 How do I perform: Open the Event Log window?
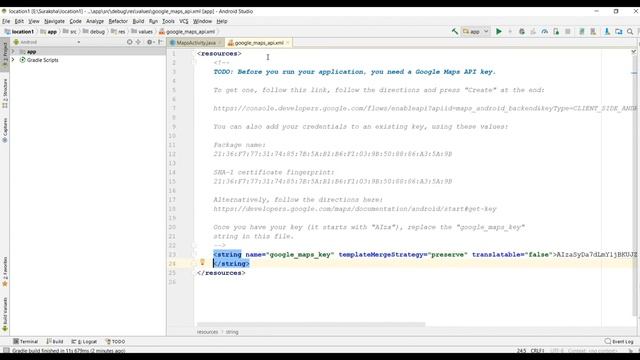tap(619, 341)
